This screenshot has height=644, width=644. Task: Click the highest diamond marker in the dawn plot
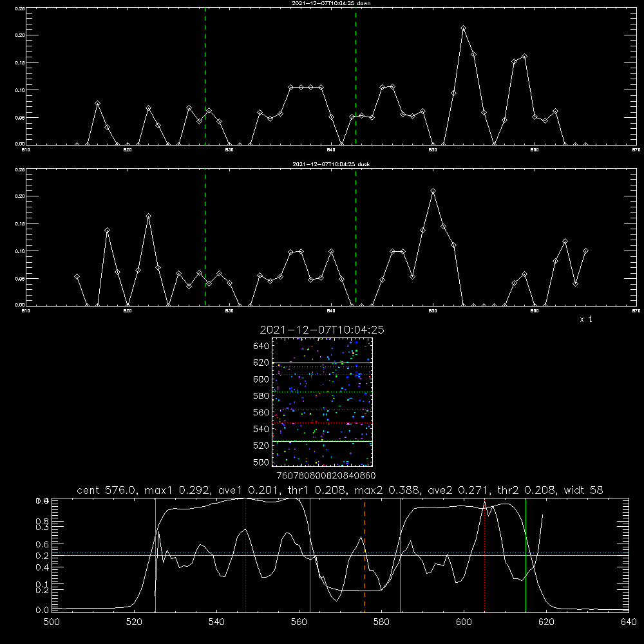click(463, 28)
